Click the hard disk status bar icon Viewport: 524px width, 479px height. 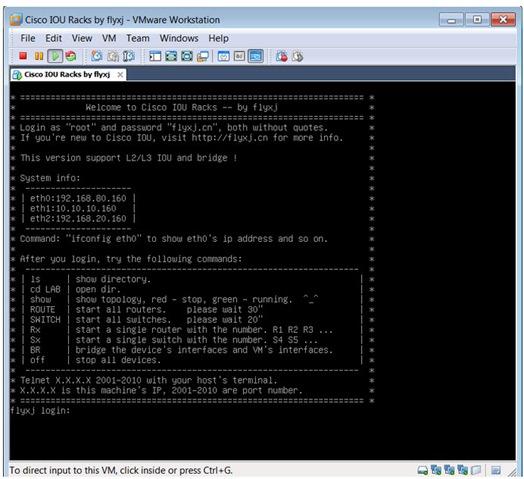coord(422,470)
